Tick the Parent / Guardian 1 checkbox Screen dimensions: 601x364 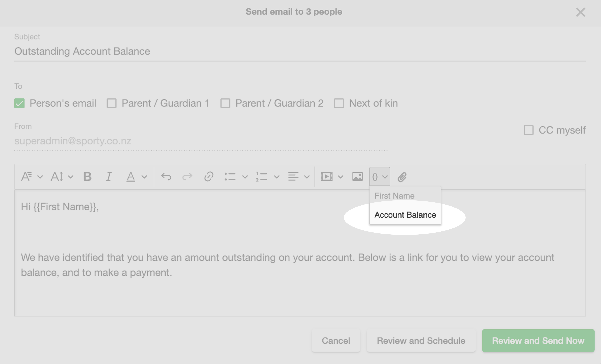(x=112, y=103)
